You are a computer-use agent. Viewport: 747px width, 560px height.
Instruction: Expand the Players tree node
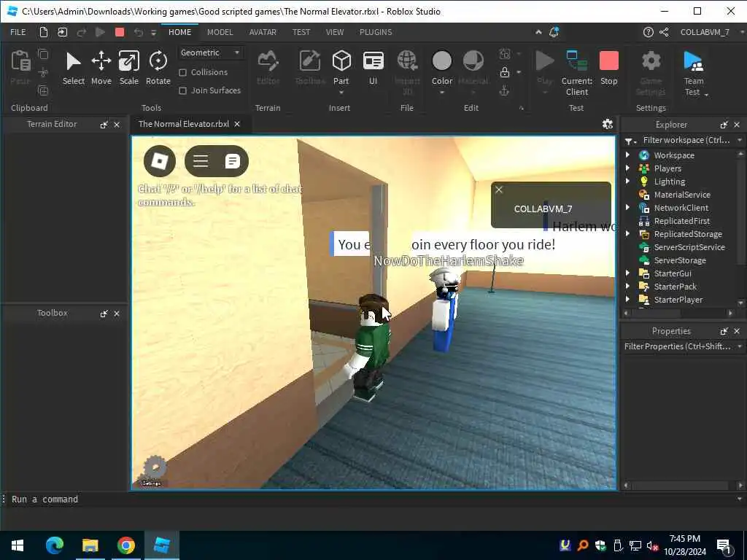(628, 168)
